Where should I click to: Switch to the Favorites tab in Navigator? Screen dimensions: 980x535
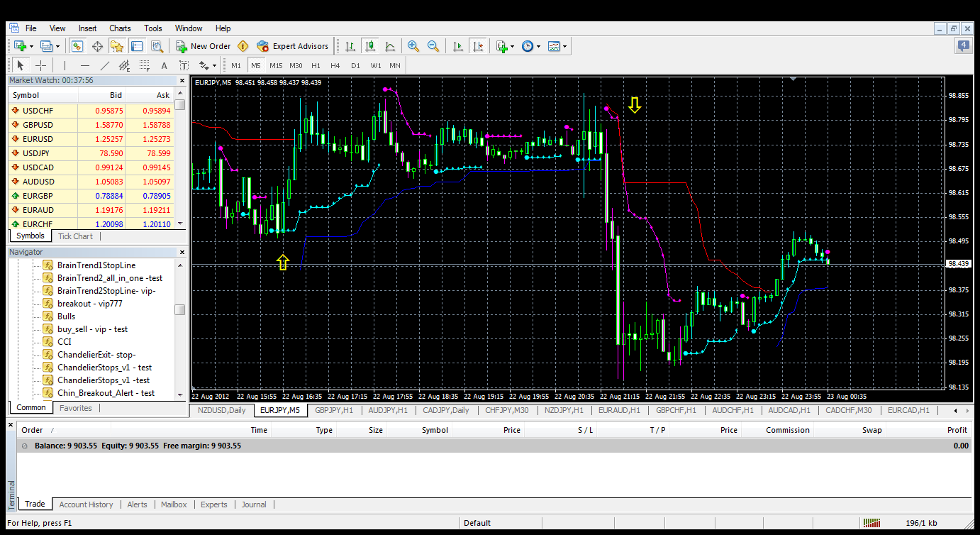(x=75, y=408)
